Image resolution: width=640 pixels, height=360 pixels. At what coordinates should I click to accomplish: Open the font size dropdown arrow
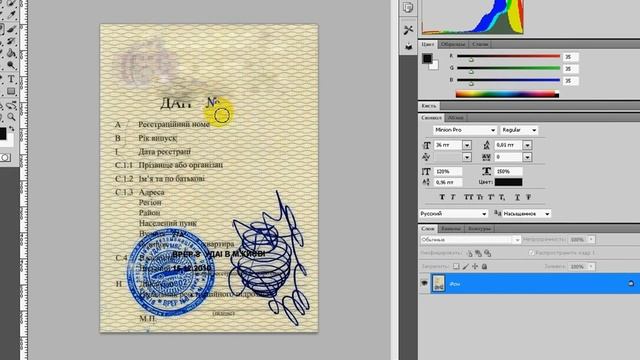467,145
